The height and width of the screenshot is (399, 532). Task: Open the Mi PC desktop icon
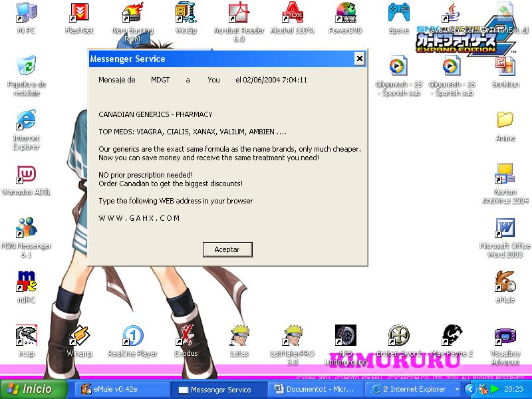(x=26, y=18)
